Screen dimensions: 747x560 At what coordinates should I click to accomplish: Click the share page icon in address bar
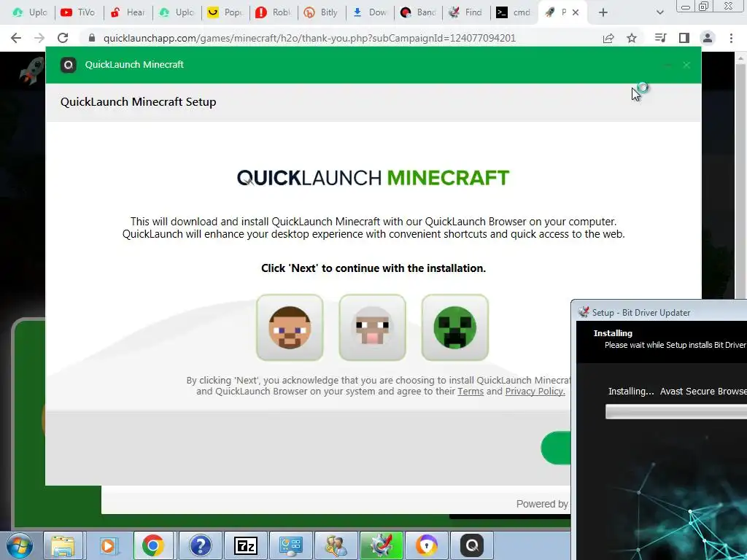608,38
